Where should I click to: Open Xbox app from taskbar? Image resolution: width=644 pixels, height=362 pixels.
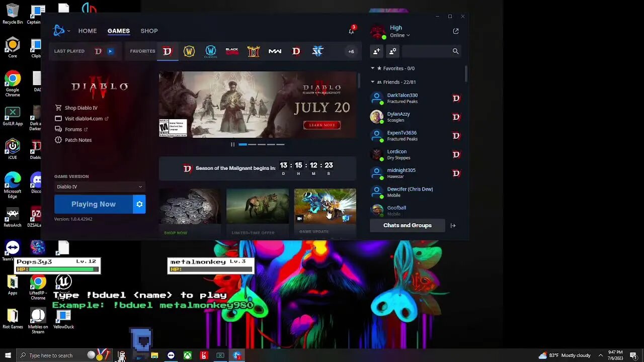point(187,355)
